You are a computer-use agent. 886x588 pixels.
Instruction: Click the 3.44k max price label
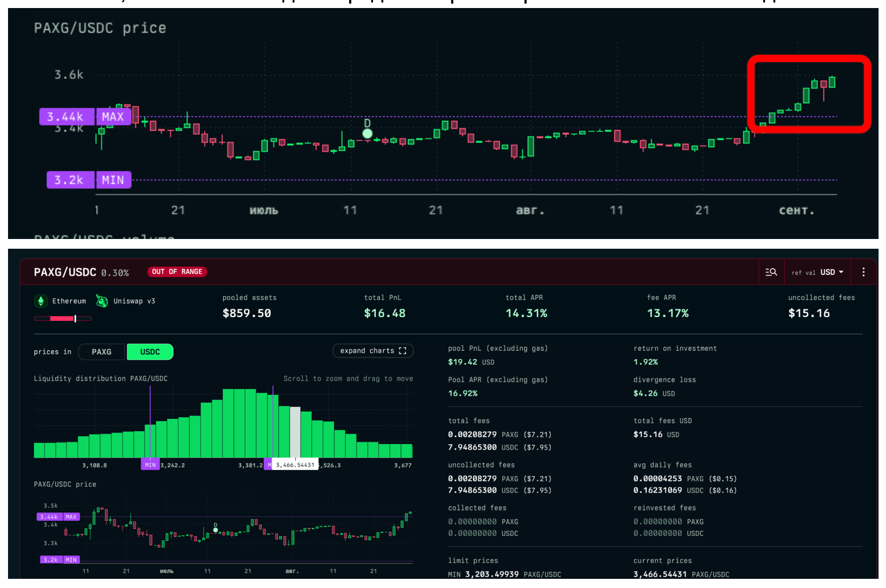[66, 117]
